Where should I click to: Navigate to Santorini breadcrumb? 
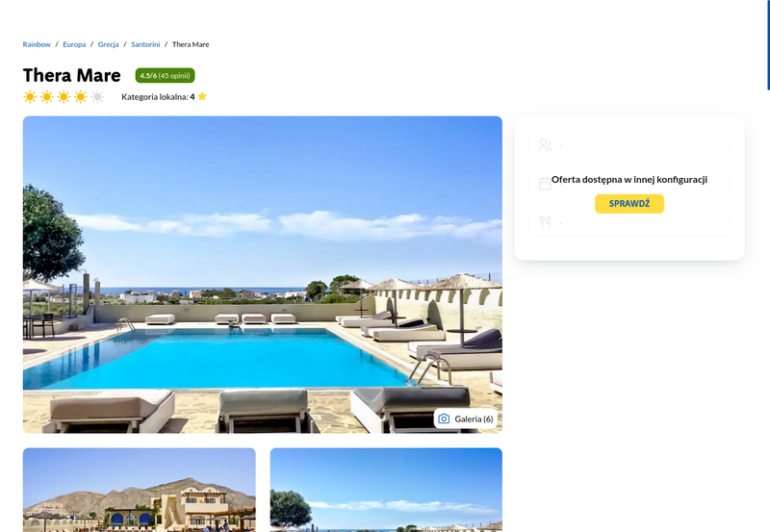tap(145, 44)
